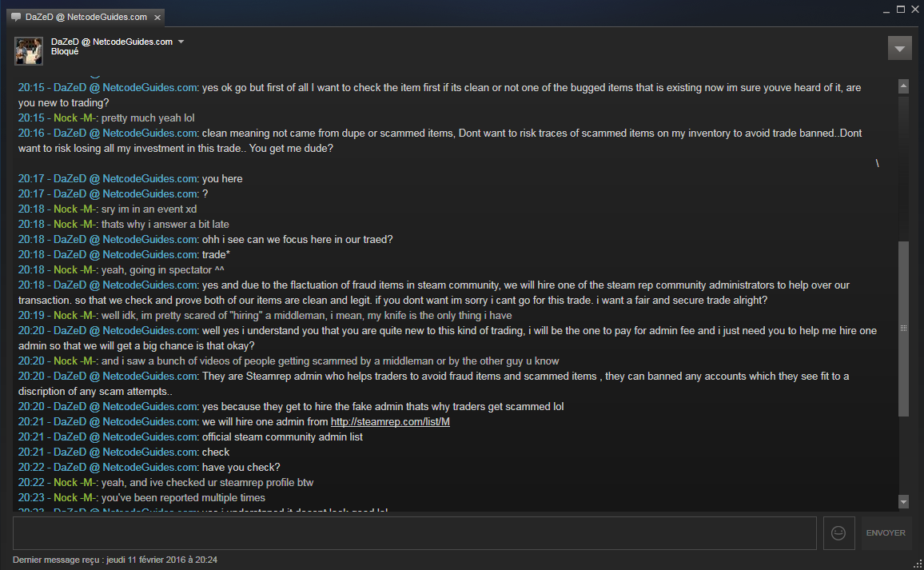Click the chat bubble icon in the tab
The height and width of the screenshot is (570, 924).
16,17
